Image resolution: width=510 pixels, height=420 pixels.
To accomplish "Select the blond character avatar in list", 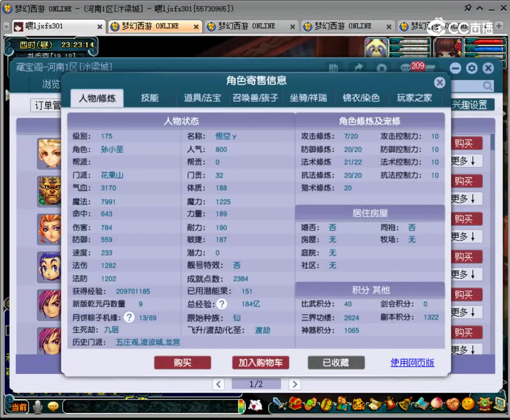I will coord(49,153).
